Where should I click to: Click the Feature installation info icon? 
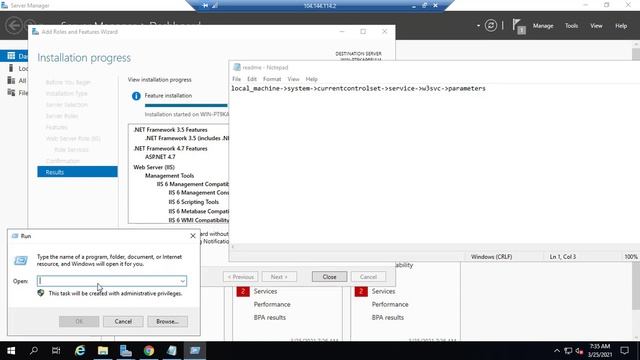[136, 96]
